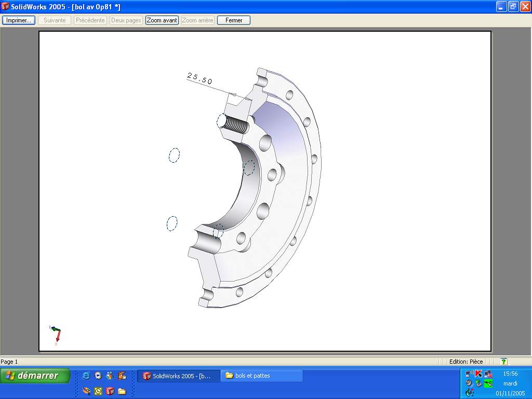Launch SolidWorks from quick launch icon
The width and height of the screenshot is (532, 399).
tap(110, 391)
